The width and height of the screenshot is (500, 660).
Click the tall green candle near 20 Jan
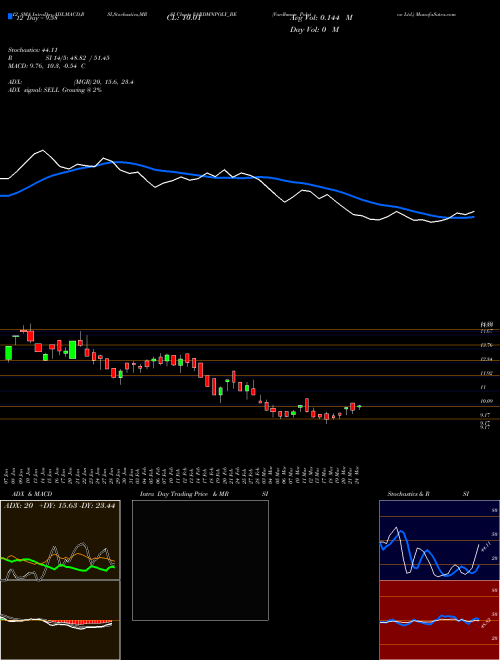(x=72, y=350)
